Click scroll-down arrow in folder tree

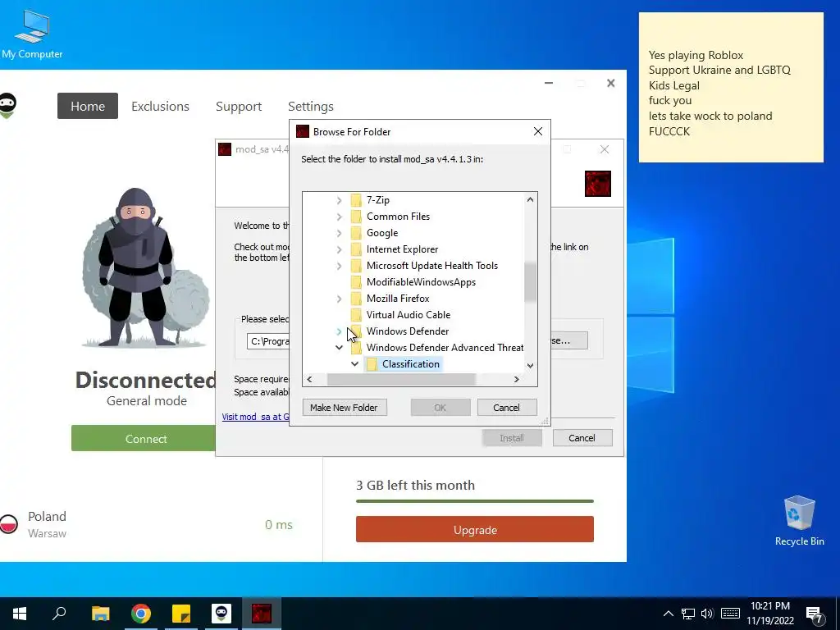pos(530,366)
